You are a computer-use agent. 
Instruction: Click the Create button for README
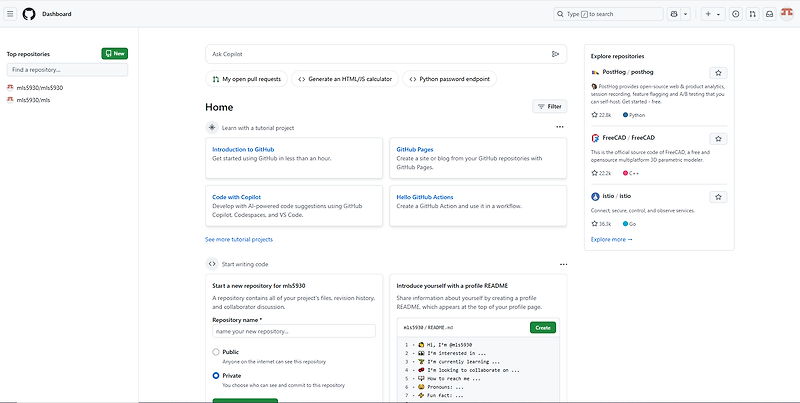pos(543,328)
